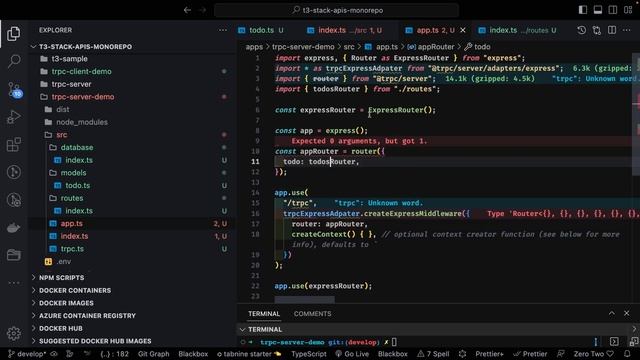Open the Search view in activity bar
The image size is (640, 360).
pos(13,61)
